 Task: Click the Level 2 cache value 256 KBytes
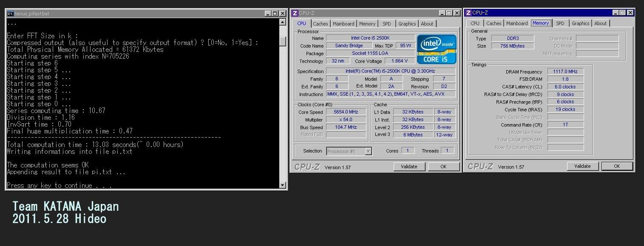pos(413,127)
